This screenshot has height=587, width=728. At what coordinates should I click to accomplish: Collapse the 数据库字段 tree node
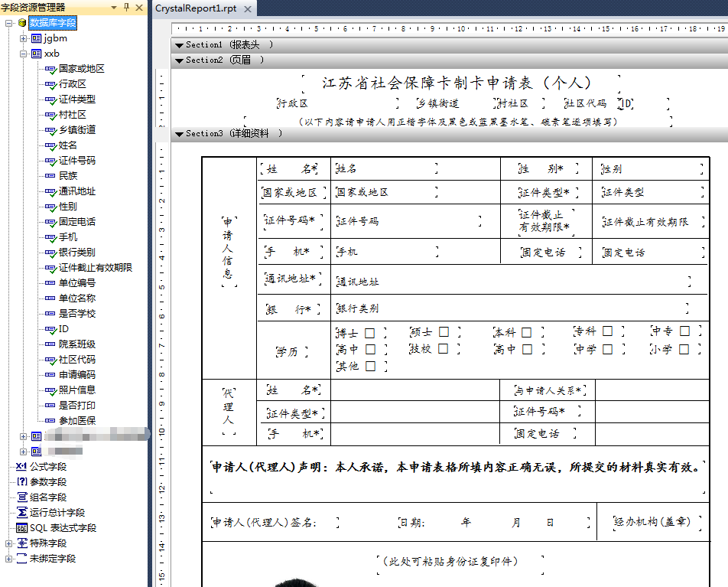8,23
